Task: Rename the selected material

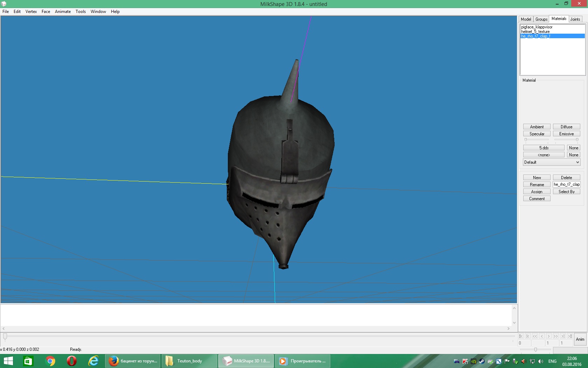Action: click(x=537, y=185)
